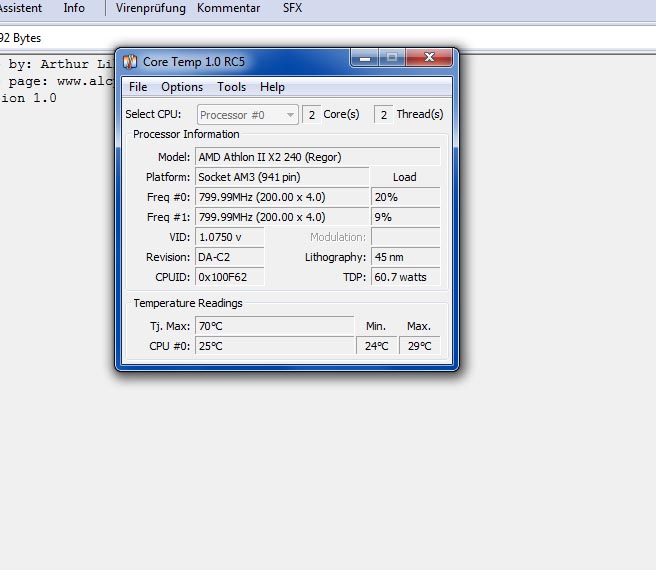Click the 20% load value for core 0
This screenshot has width=656, height=570.
406,197
